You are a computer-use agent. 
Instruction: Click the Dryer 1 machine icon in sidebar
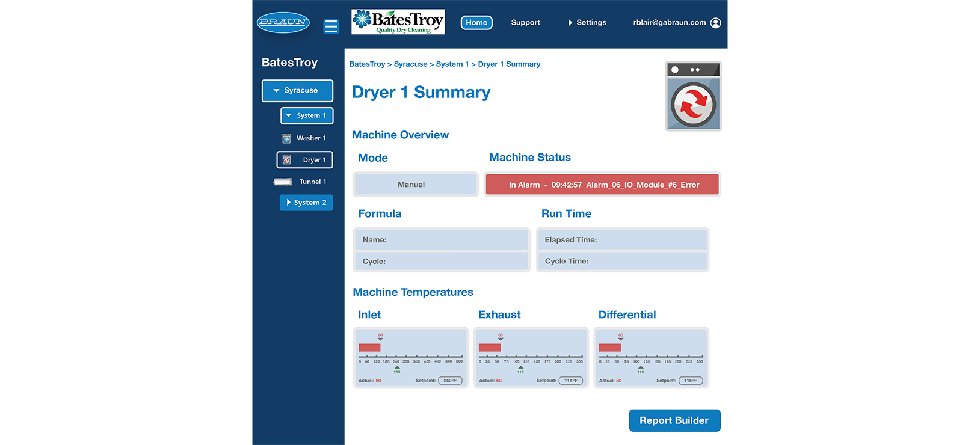coord(286,160)
